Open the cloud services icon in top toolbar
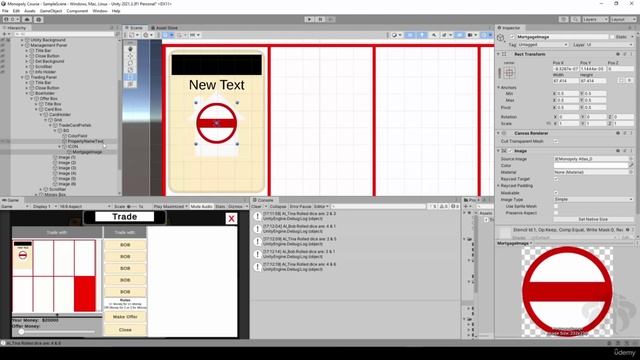The width and height of the screenshot is (640, 360). click(x=27, y=19)
